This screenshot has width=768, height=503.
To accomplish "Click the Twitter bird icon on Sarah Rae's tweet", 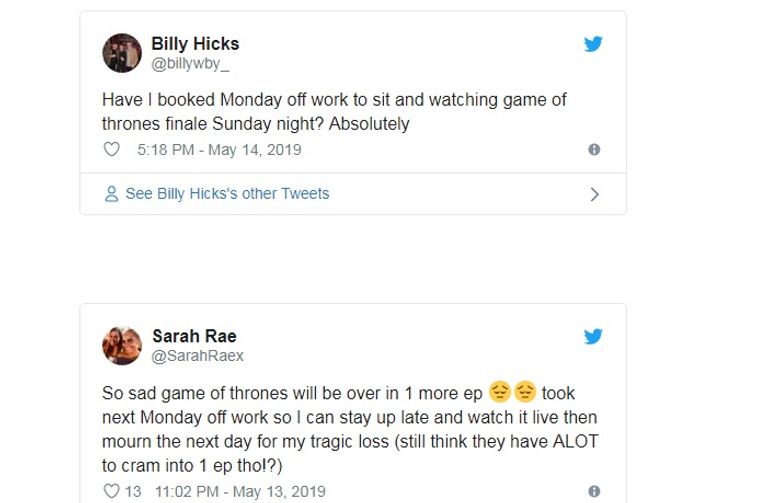I will coord(593,336).
